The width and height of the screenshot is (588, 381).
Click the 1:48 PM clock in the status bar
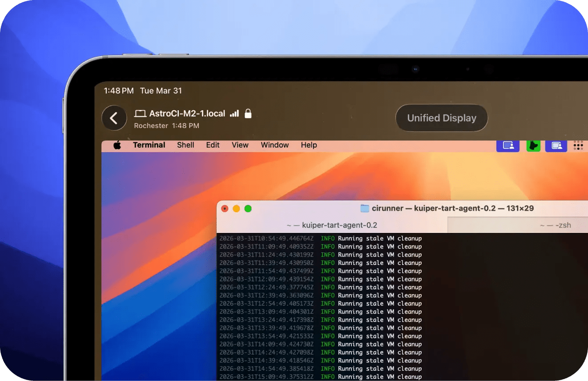(118, 91)
